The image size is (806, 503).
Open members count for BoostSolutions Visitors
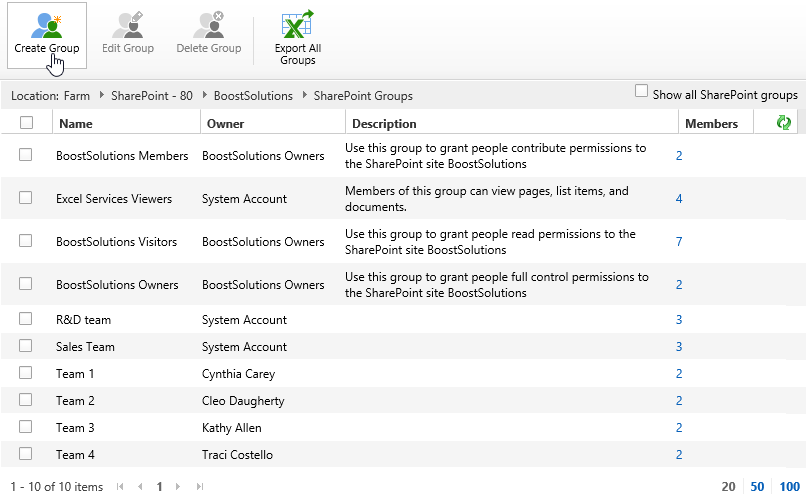pos(679,242)
